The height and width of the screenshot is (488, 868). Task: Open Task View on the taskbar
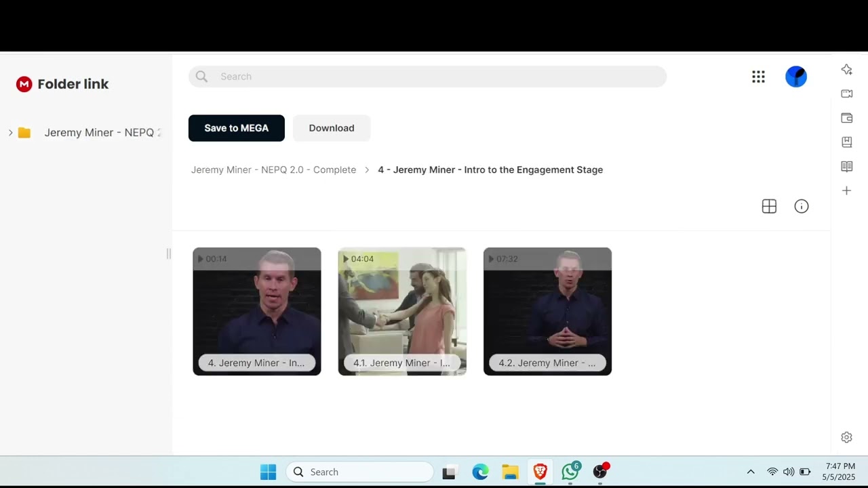[449, 472]
